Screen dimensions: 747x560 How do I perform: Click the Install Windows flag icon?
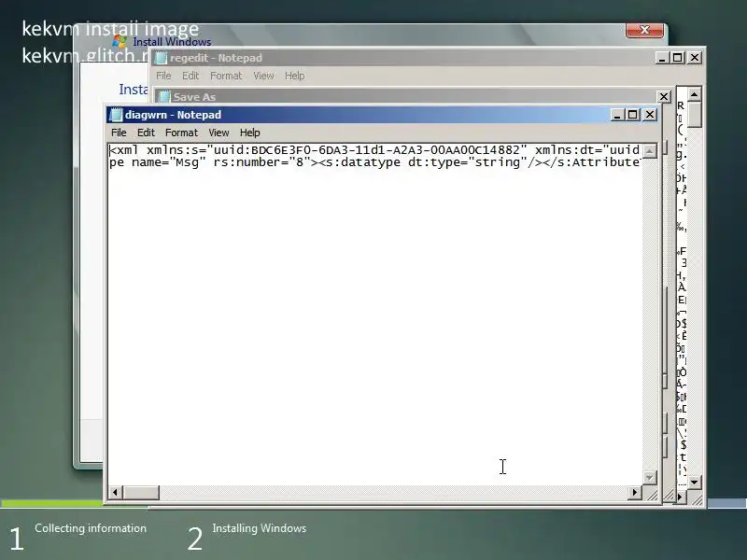coord(120,41)
